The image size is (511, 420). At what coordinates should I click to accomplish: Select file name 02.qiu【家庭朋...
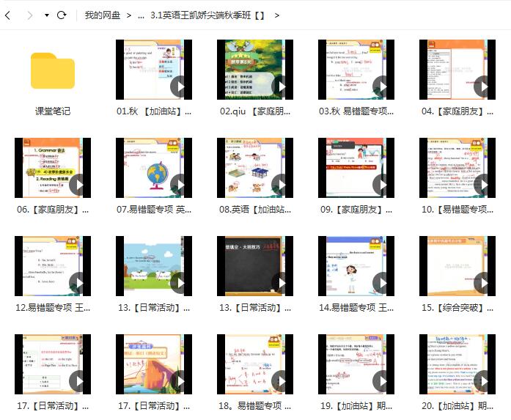pyautogui.click(x=255, y=111)
